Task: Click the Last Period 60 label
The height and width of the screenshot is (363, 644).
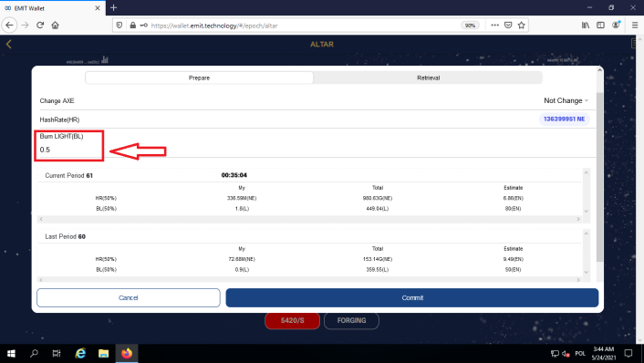Action: (x=66, y=236)
